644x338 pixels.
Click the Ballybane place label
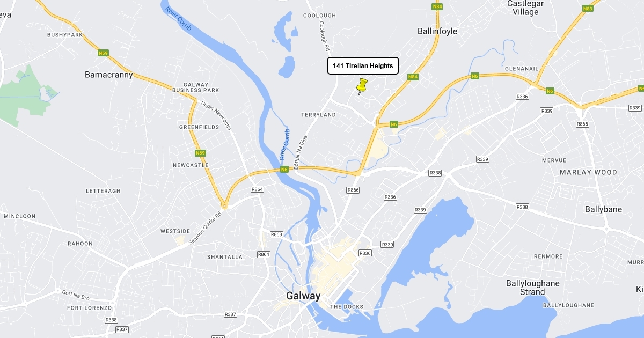click(x=603, y=209)
